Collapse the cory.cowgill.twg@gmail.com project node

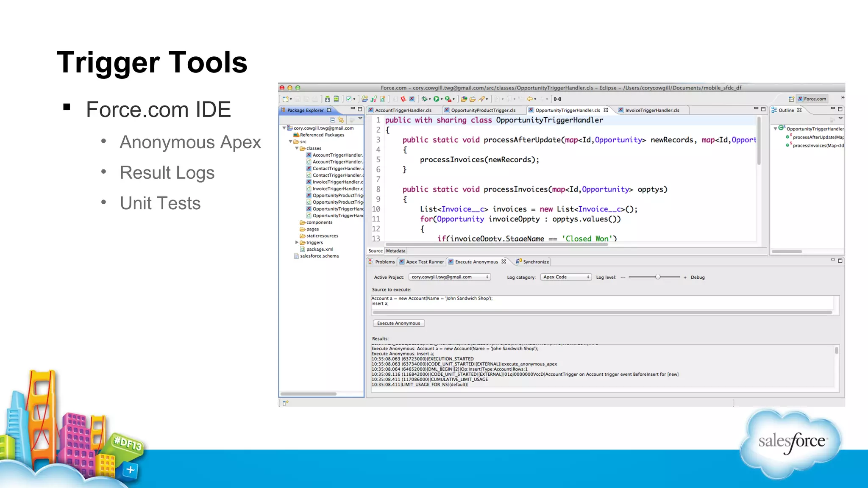coord(284,128)
